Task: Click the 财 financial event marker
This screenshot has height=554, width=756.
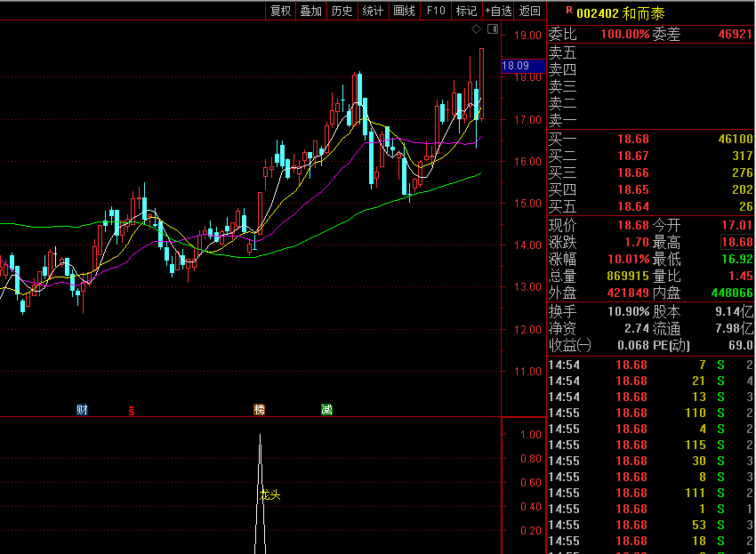Action: click(x=82, y=410)
